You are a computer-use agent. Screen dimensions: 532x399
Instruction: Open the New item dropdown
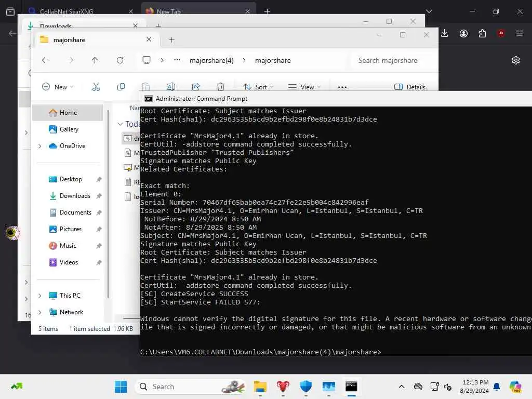(58, 87)
